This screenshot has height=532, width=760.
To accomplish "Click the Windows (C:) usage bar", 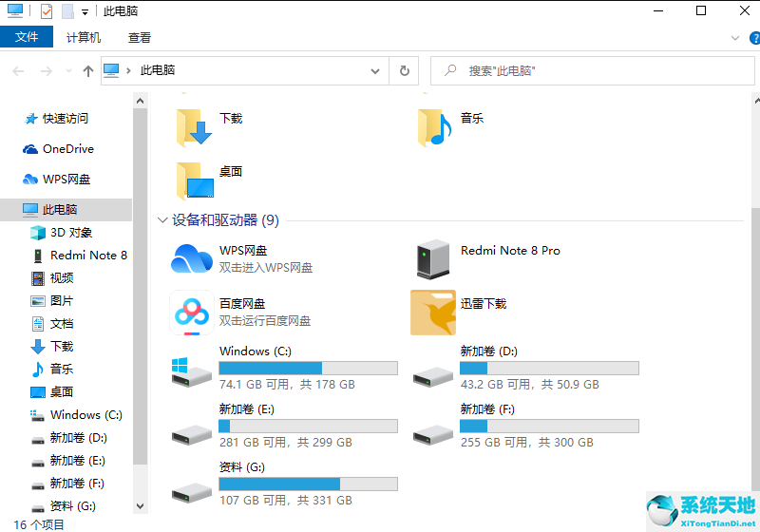I will pyautogui.click(x=308, y=369).
